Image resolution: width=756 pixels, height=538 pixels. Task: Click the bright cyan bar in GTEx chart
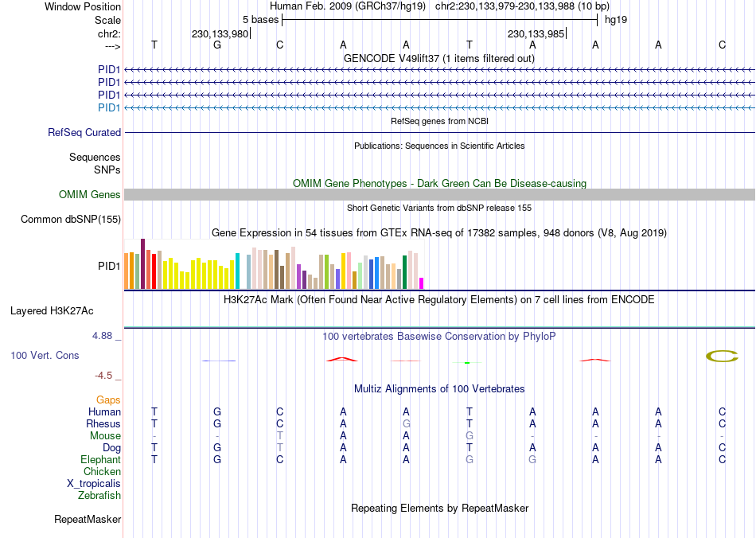237,271
